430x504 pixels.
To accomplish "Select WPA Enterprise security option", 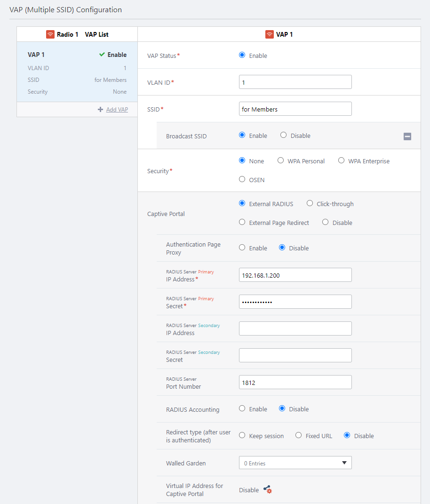I will pos(342,161).
